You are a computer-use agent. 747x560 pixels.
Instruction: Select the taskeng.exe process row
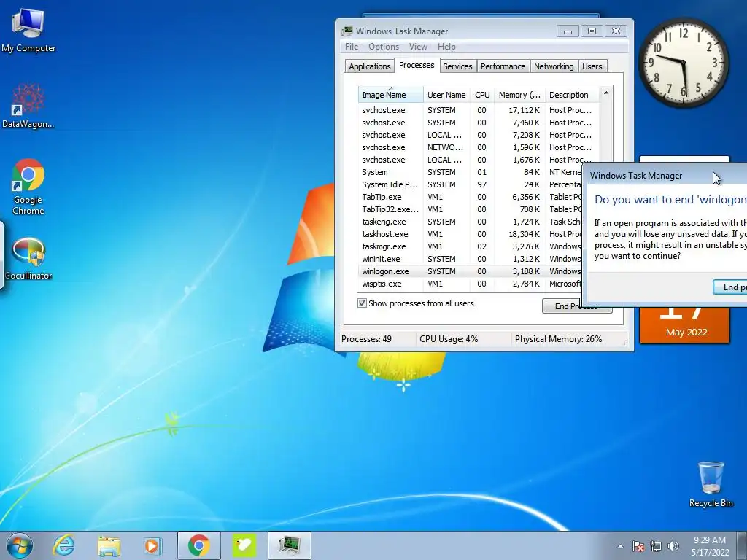tap(469, 222)
